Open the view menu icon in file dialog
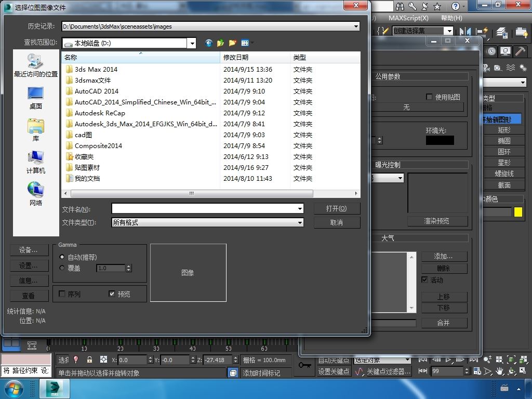 pos(245,43)
